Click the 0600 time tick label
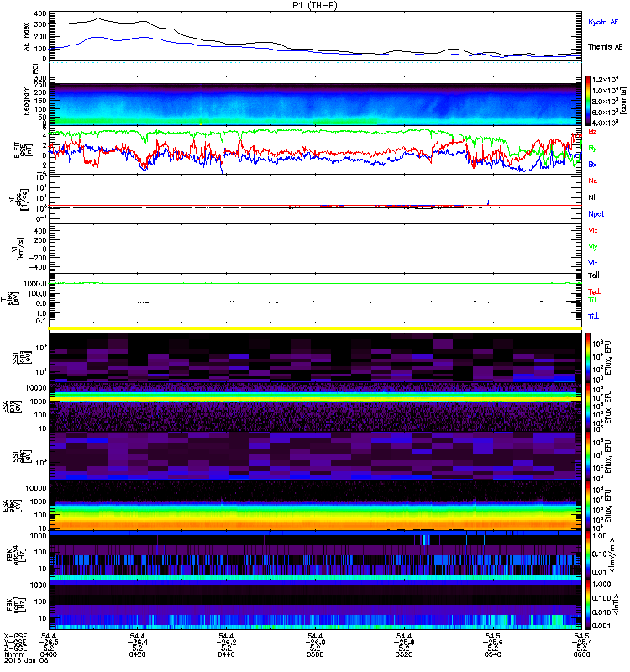This screenshot has width=630, height=672. (x=581, y=654)
